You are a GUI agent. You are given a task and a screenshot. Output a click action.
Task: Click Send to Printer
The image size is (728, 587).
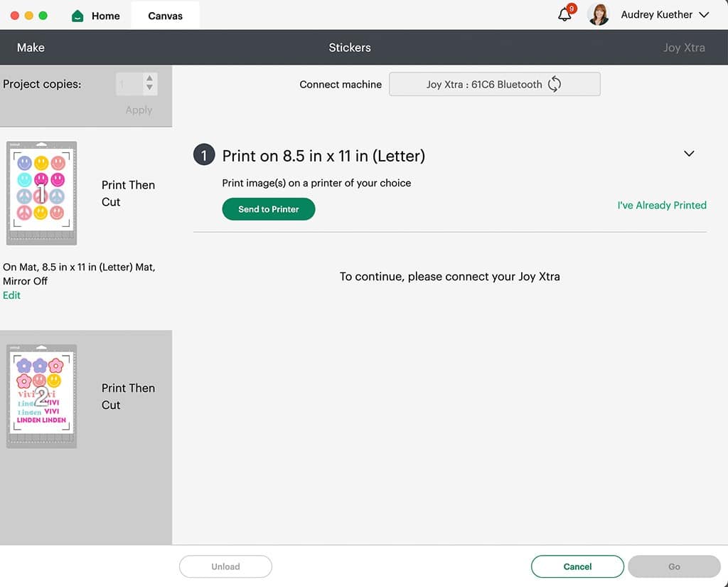click(268, 209)
